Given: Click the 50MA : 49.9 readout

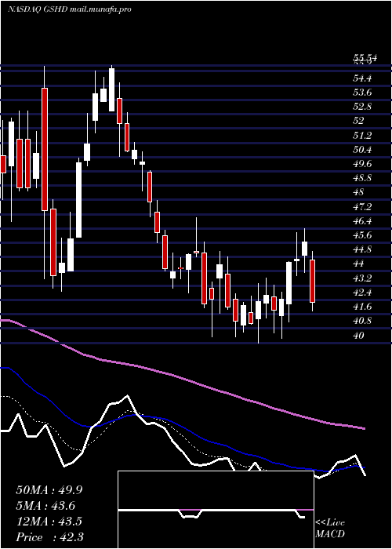Looking at the screenshot, I should point(49,490).
